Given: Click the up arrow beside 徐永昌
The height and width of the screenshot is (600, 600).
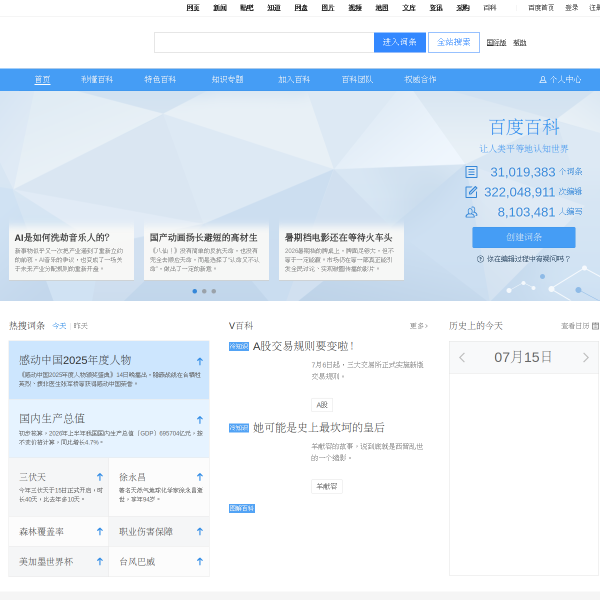Looking at the screenshot, I should pos(200,477).
